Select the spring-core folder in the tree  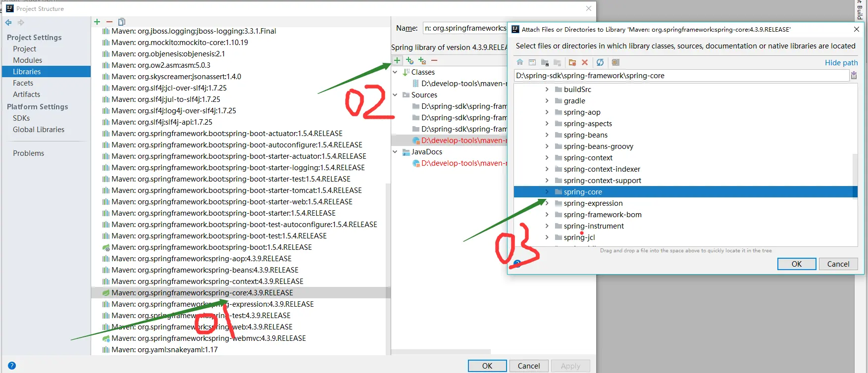click(686, 192)
